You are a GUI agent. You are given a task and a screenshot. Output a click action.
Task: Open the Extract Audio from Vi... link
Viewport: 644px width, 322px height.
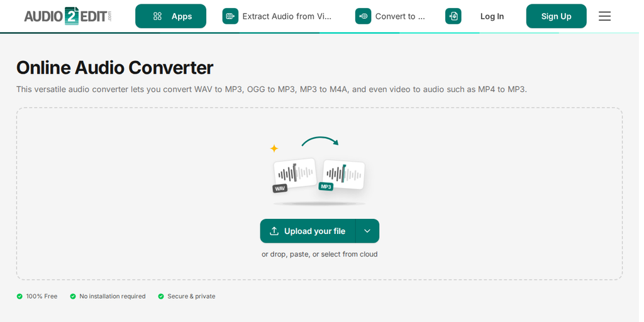287,16
